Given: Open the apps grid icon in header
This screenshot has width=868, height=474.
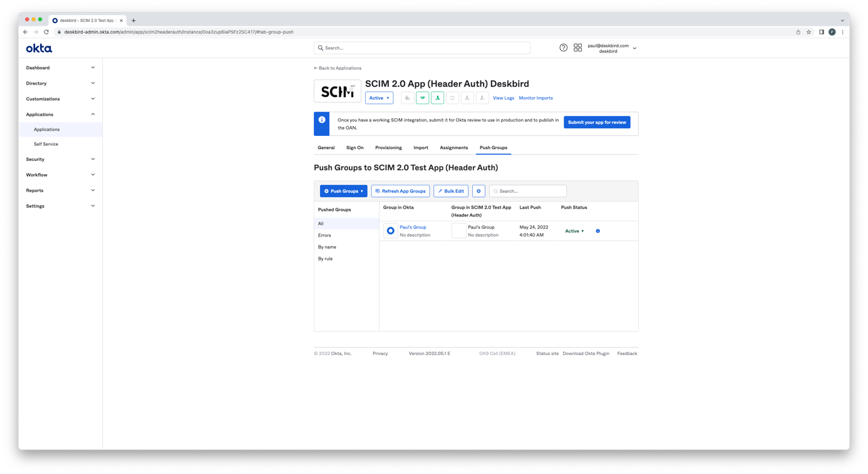Looking at the screenshot, I should tap(577, 48).
